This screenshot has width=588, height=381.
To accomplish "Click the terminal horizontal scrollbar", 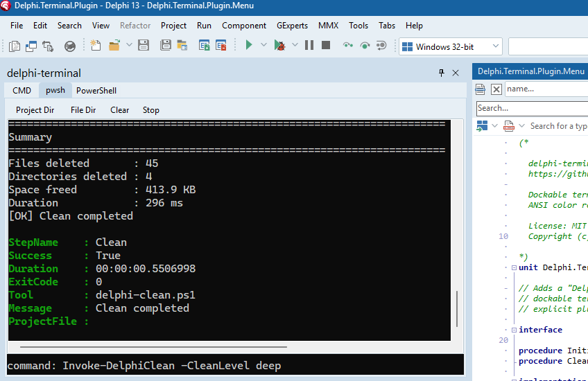I will click(154, 347).
